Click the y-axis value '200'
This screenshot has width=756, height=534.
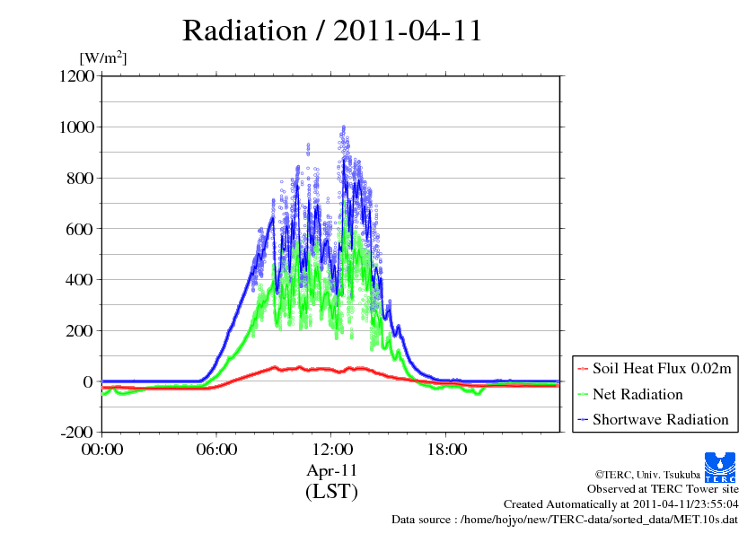pyautogui.click(x=80, y=331)
